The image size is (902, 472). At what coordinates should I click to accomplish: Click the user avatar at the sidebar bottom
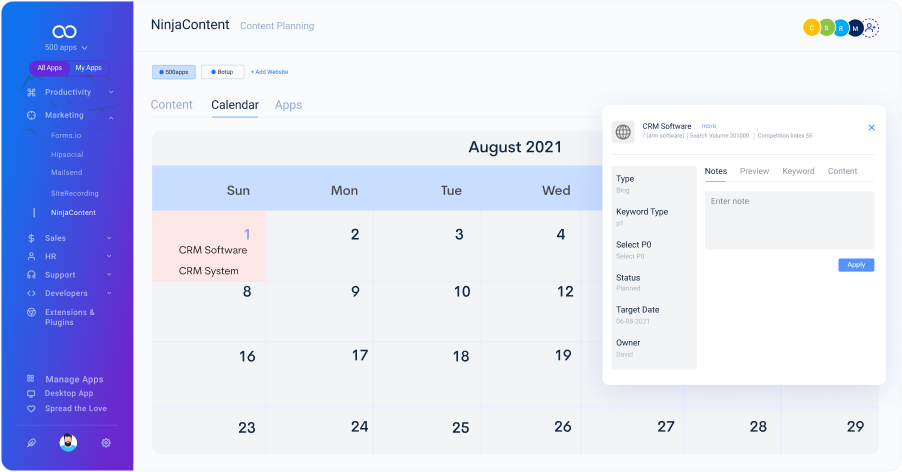[x=68, y=443]
